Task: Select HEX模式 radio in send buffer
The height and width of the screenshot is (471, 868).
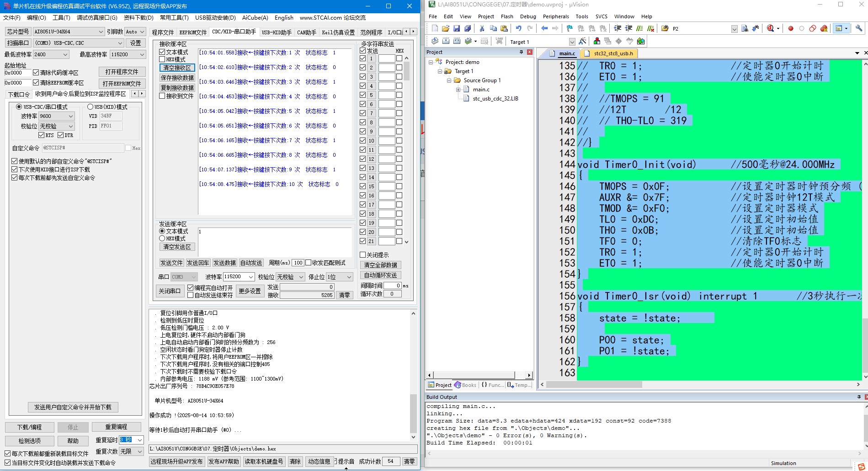Action: [162, 238]
